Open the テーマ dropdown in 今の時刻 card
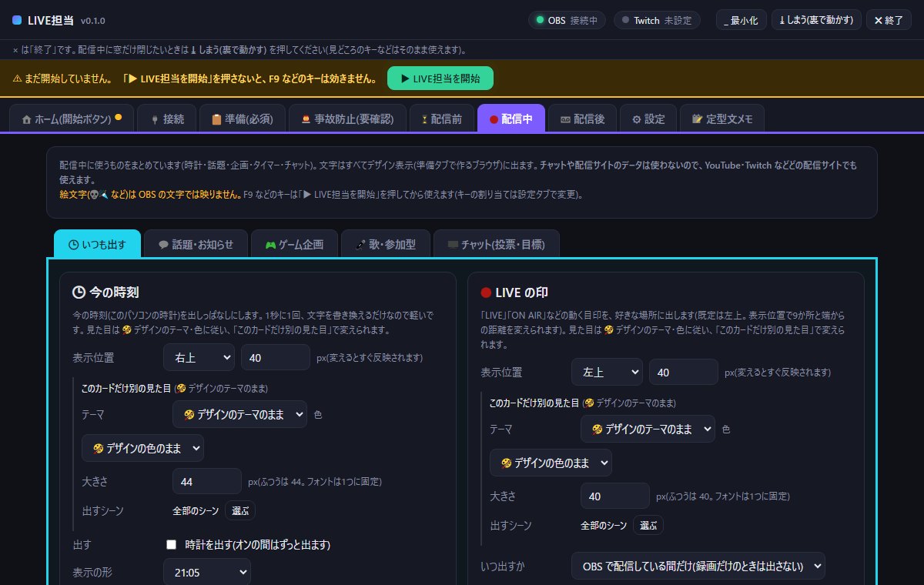The image size is (924, 585). 239,413
